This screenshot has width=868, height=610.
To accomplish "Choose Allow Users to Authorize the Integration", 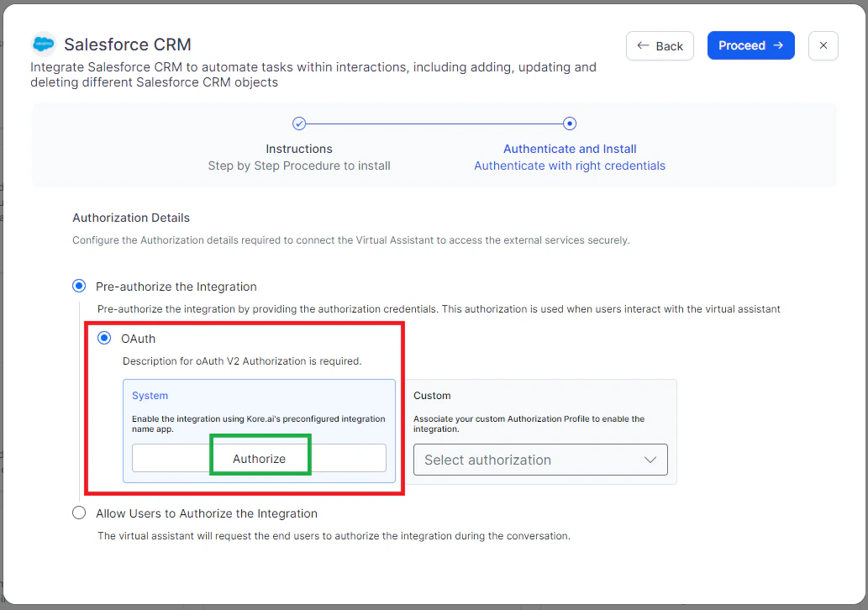I will 78,513.
